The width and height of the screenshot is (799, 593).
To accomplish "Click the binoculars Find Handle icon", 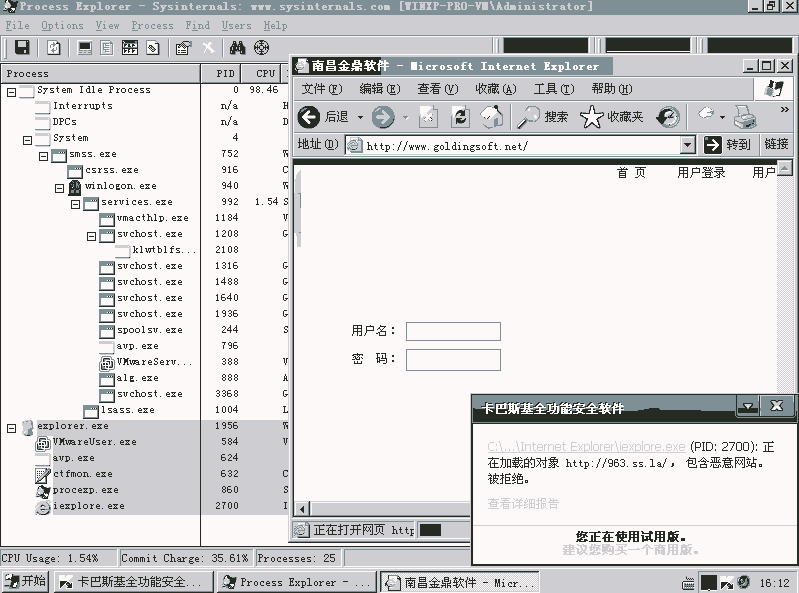I will click(x=237, y=48).
